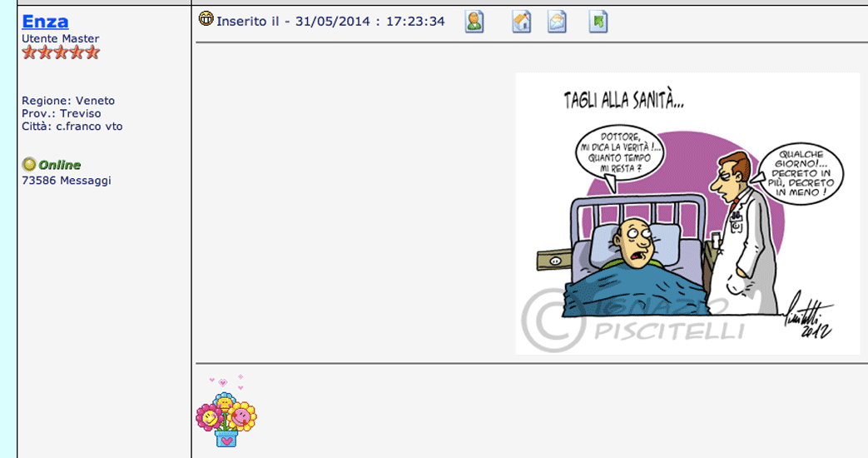Click the flower pot signature image
The image size is (868, 458).
click(226, 411)
